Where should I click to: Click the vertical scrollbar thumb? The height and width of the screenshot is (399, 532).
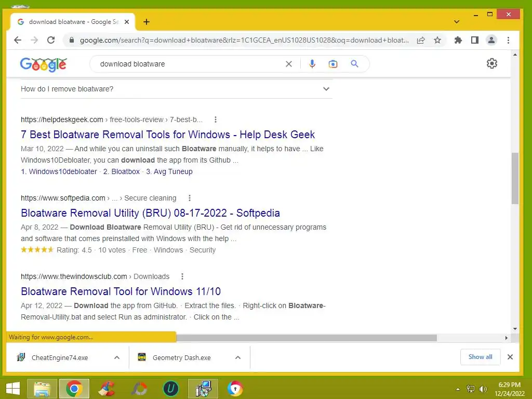[515, 179]
